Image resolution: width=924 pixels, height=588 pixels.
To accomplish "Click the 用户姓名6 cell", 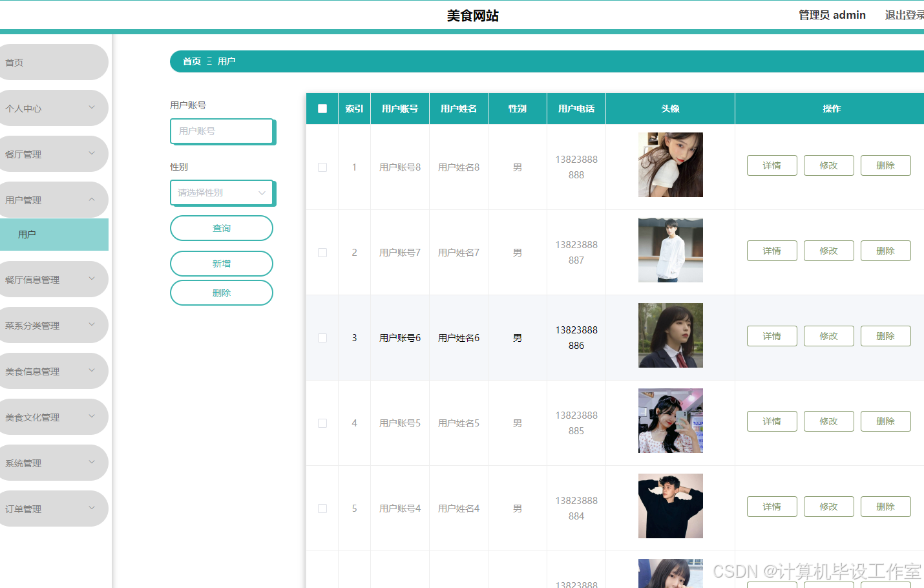I will (x=459, y=338).
